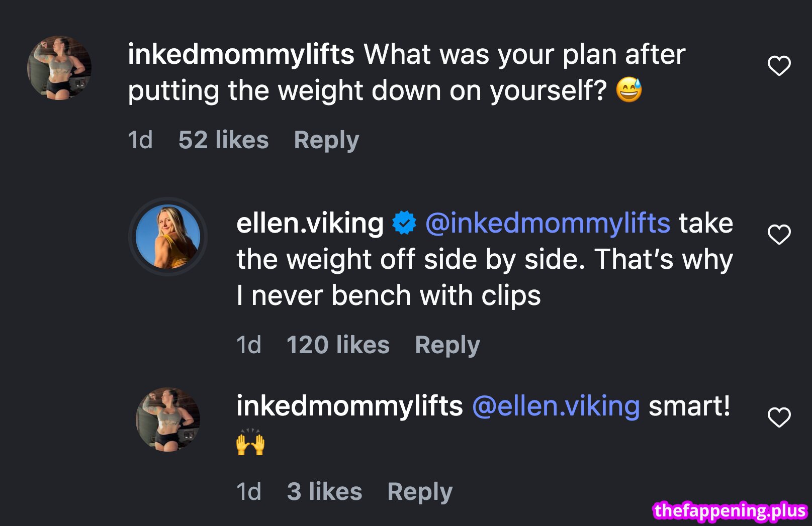View the 52 likes list

223,140
